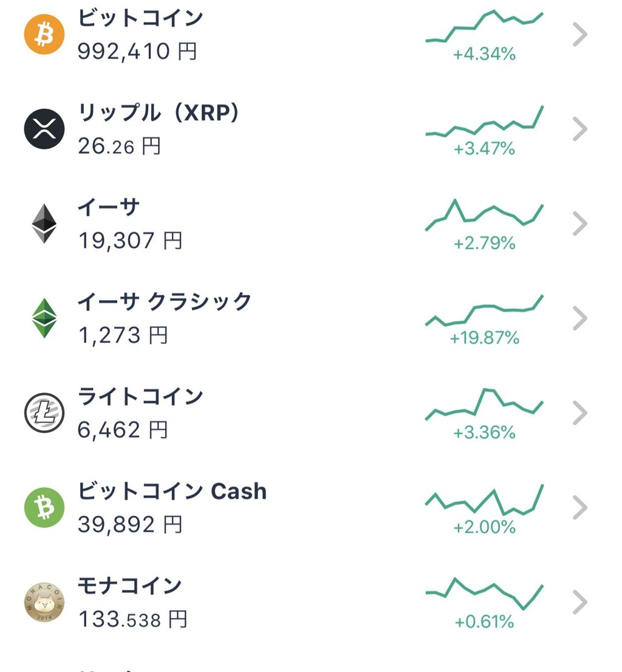This screenshot has width=622, height=672.
Task: Open Ethereum Classic via right chevron
Action: (x=580, y=318)
